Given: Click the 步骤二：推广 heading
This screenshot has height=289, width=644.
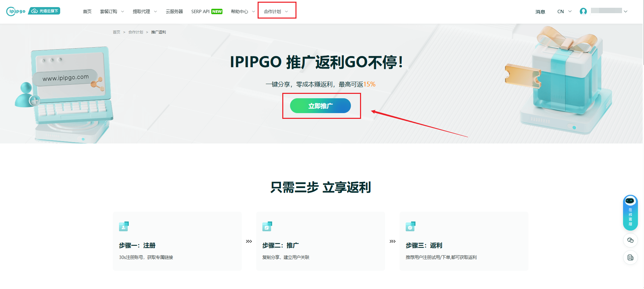Looking at the screenshot, I should click(281, 245).
